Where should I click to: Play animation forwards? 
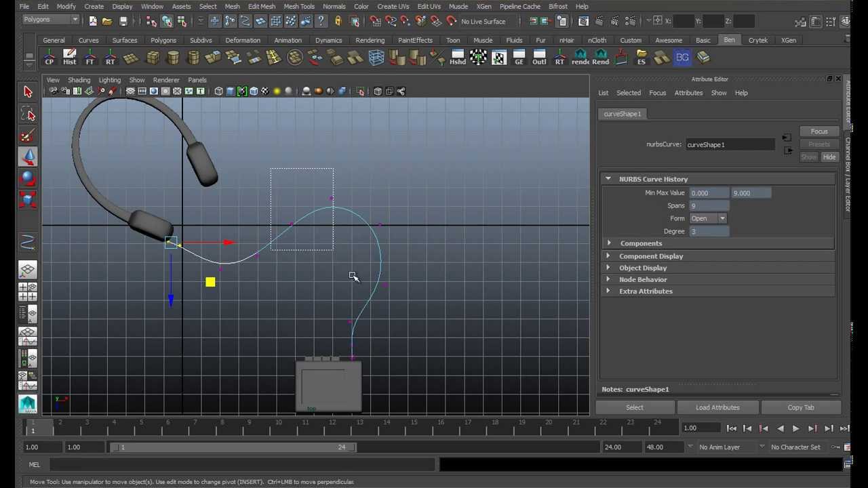point(795,428)
